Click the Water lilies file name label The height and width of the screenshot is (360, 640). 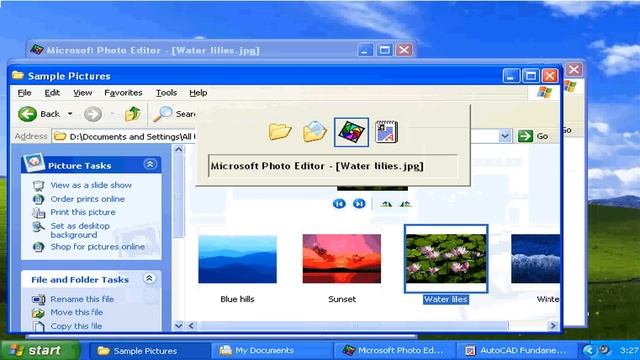coord(446,299)
